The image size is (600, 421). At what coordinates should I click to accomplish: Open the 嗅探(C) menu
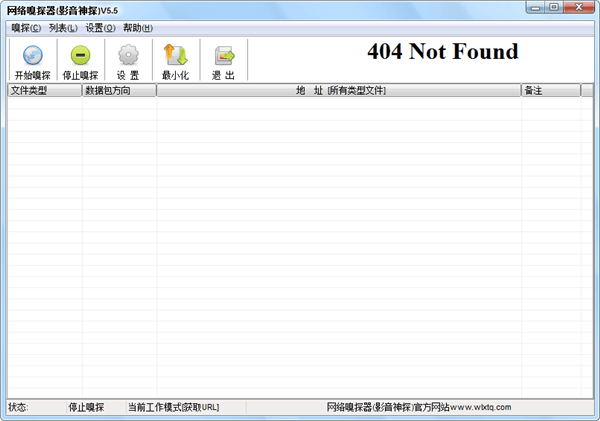tap(27, 28)
